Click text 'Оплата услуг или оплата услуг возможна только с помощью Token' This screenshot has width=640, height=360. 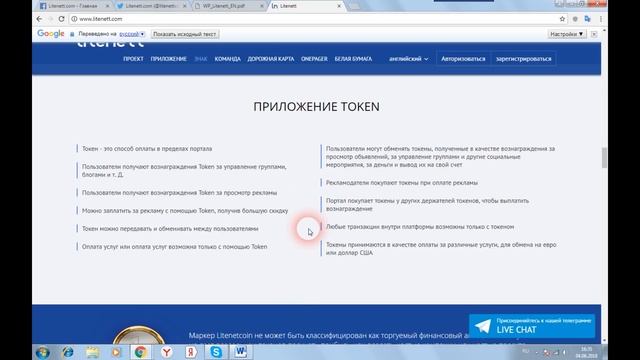(x=174, y=247)
